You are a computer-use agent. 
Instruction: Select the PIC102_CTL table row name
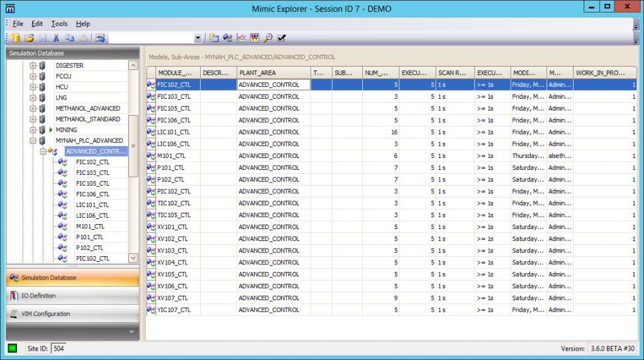[x=174, y=191]
